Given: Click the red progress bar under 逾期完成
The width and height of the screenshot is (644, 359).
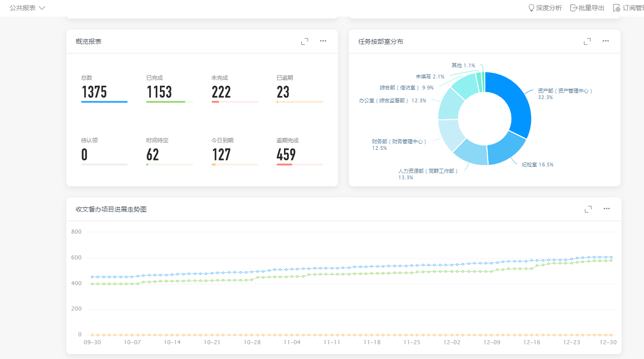Looking at the screenshot, I should (284, 165).
